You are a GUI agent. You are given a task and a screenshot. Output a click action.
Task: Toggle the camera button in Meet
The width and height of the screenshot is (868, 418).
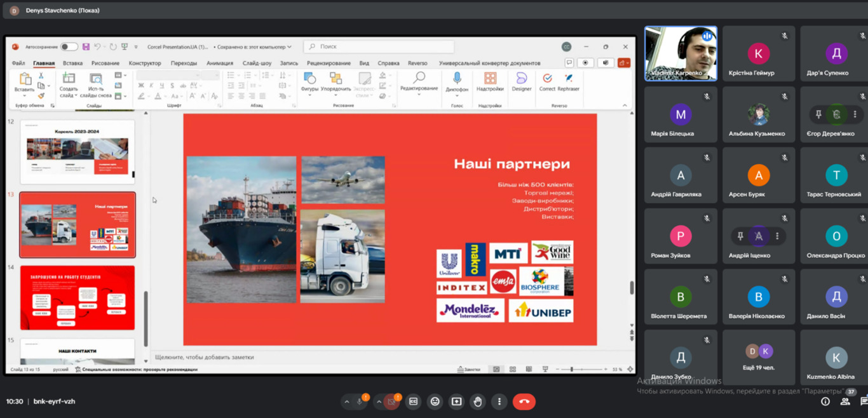392,401
